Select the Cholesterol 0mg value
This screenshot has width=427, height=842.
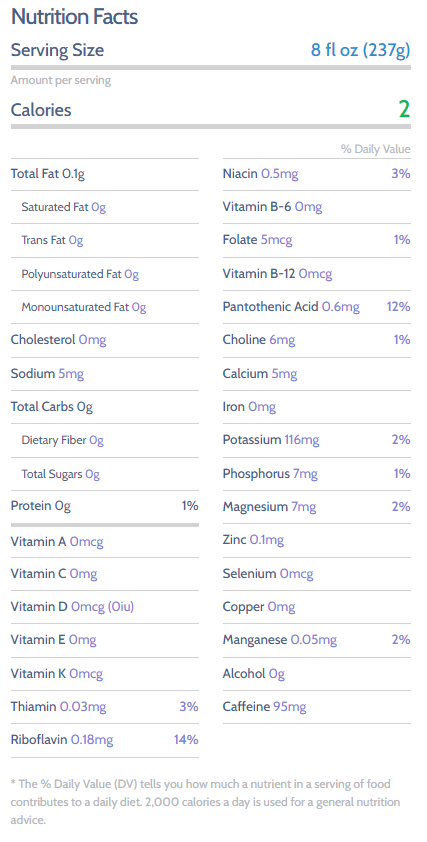pyautogui.click(x=92, y=340)
